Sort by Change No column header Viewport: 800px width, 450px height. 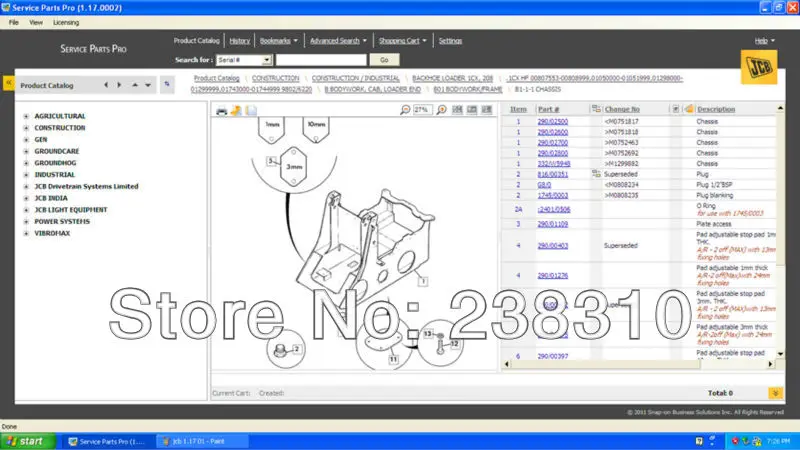pos(622,109)
